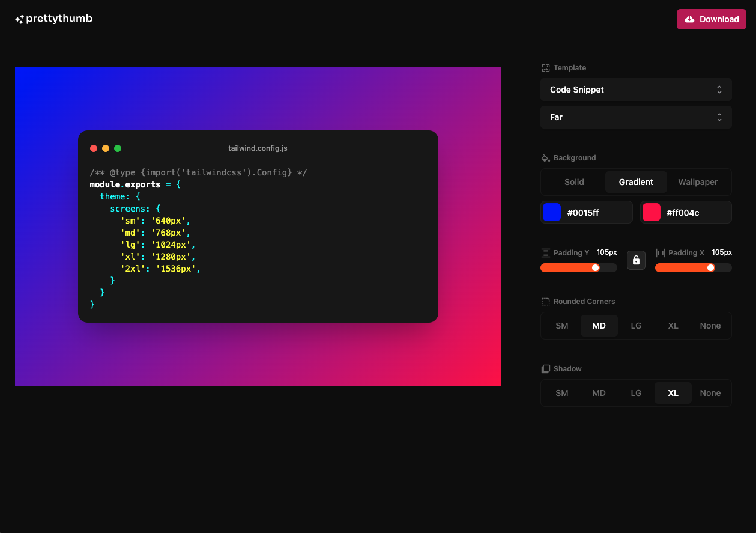Viewport: 756px width, 533px height.
Task: Click the red dot in code window
Action: coord(94,148)
